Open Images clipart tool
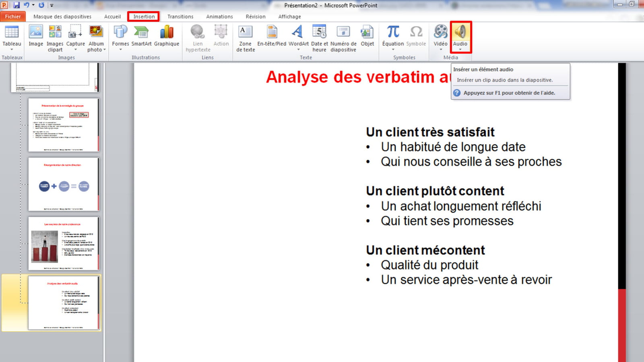The image size is (644, 362). [55, 32]
